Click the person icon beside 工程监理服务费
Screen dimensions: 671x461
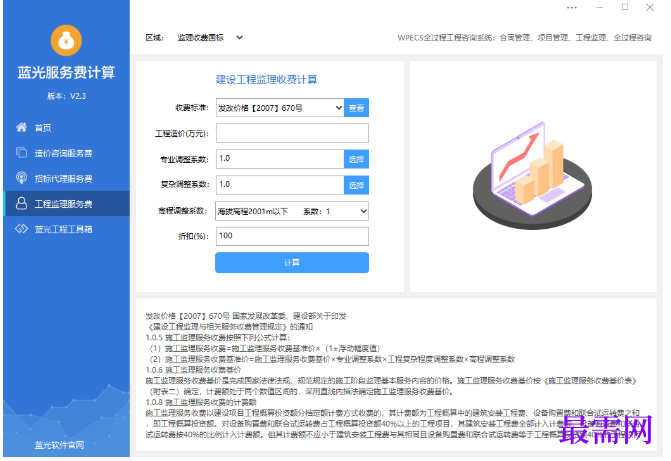[21, 203]
